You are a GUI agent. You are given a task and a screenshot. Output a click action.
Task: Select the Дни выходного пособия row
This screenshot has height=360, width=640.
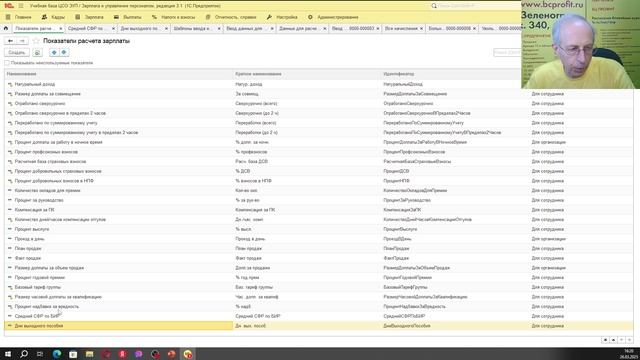click(x=318, y=326)
